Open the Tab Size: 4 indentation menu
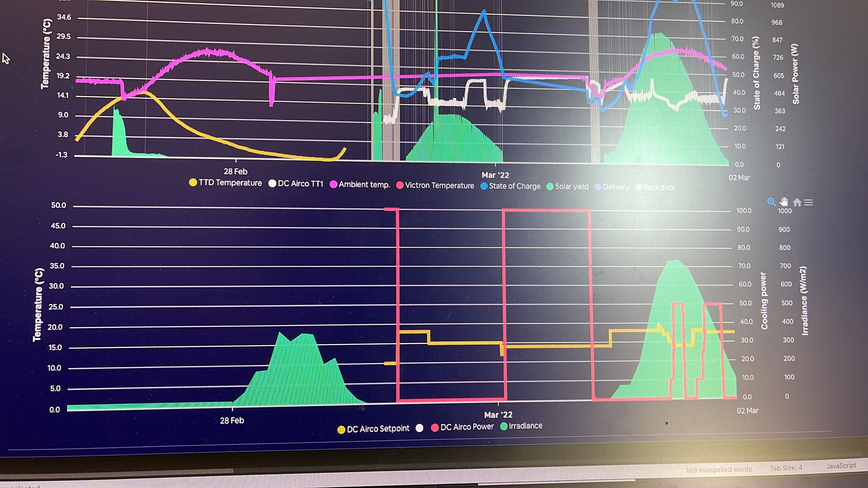Screen dimensions: 868x488 point(786,468)
